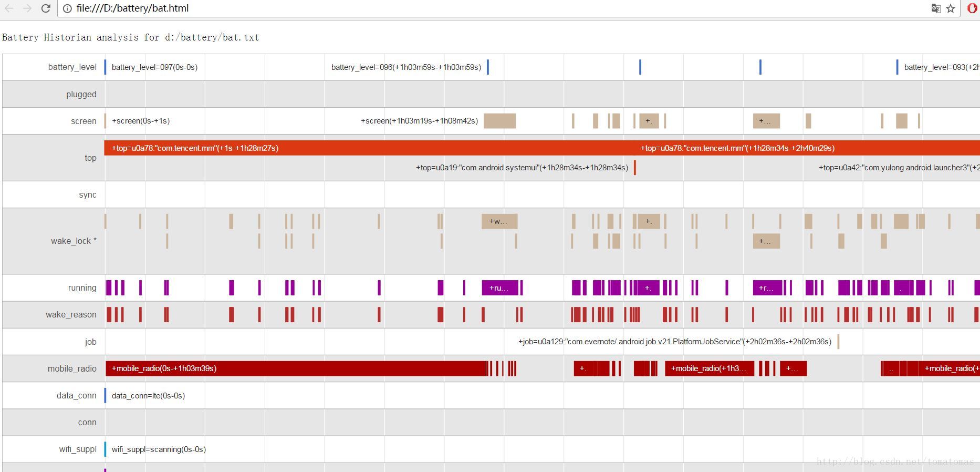Click the data_conn row label

pos(77,396)
